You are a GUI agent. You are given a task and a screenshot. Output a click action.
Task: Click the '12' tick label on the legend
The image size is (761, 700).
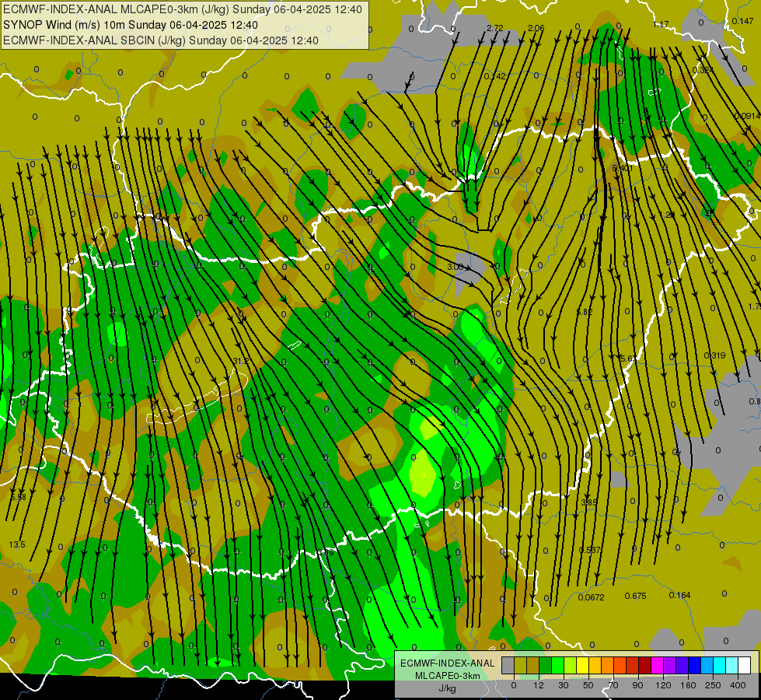tap(539, 685)
